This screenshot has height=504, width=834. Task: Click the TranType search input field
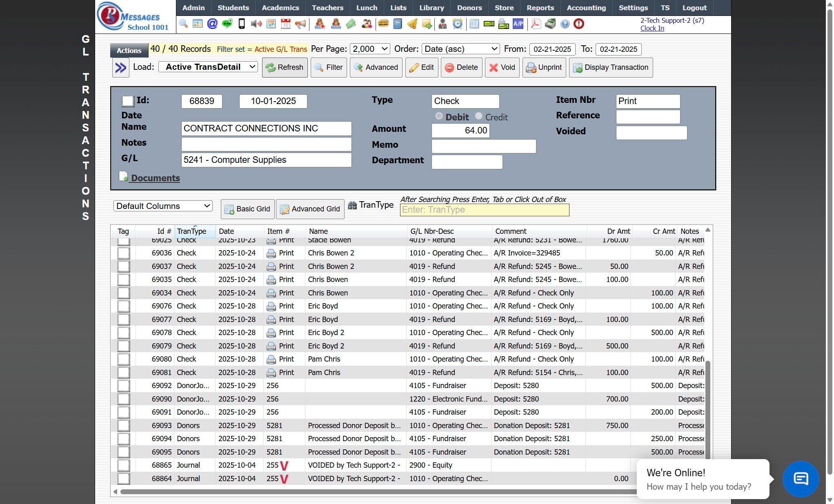pyautogui.click(x=484, y=210)
